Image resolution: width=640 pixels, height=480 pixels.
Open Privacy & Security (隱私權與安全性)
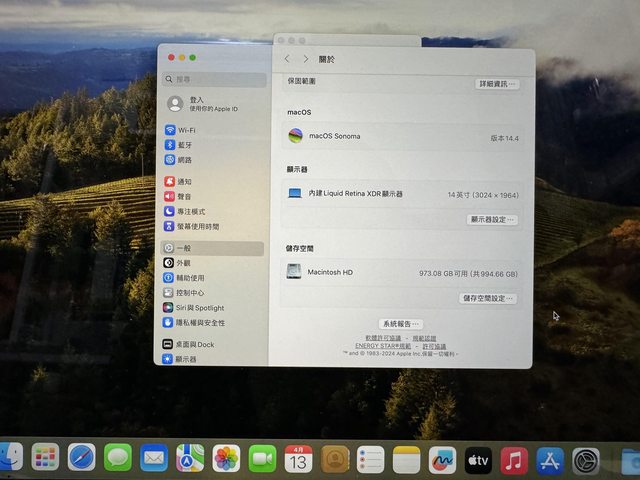pos(194,322)
